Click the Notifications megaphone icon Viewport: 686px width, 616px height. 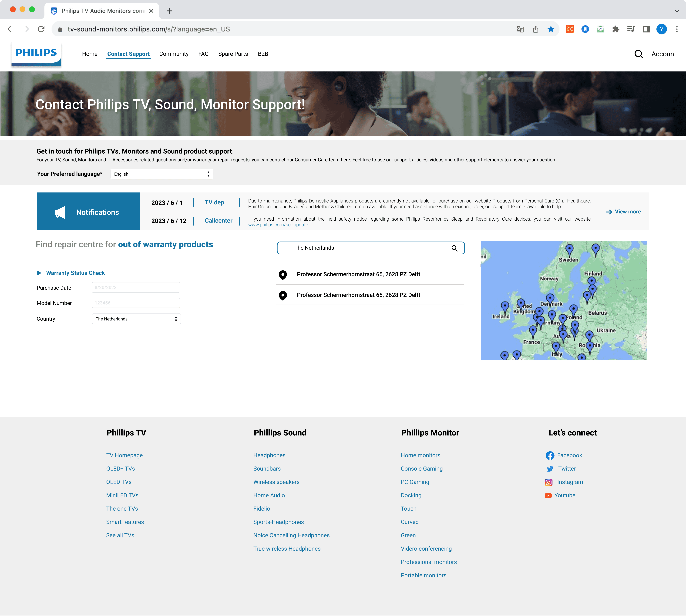tap(60, 212)
